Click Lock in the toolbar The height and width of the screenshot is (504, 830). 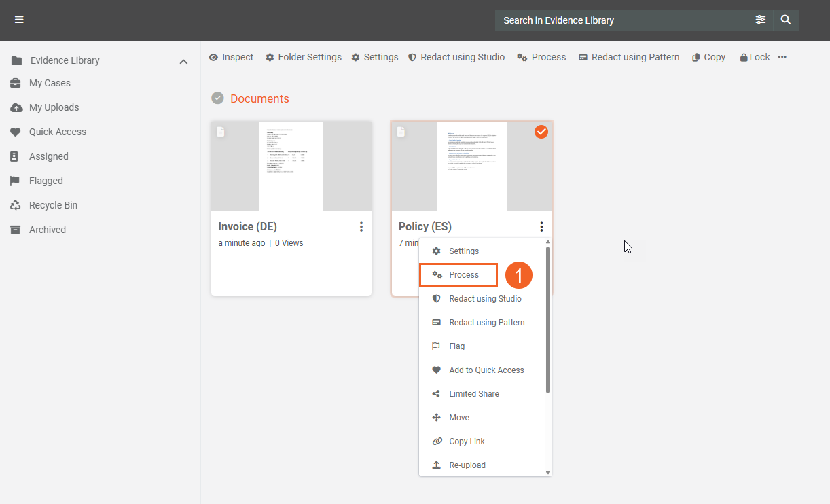tap(755, 57)
